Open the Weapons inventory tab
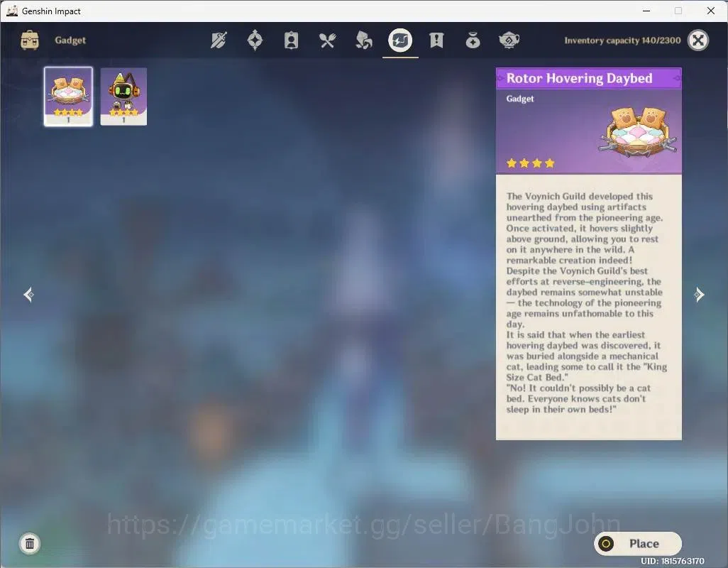 (x=219, y=40)
